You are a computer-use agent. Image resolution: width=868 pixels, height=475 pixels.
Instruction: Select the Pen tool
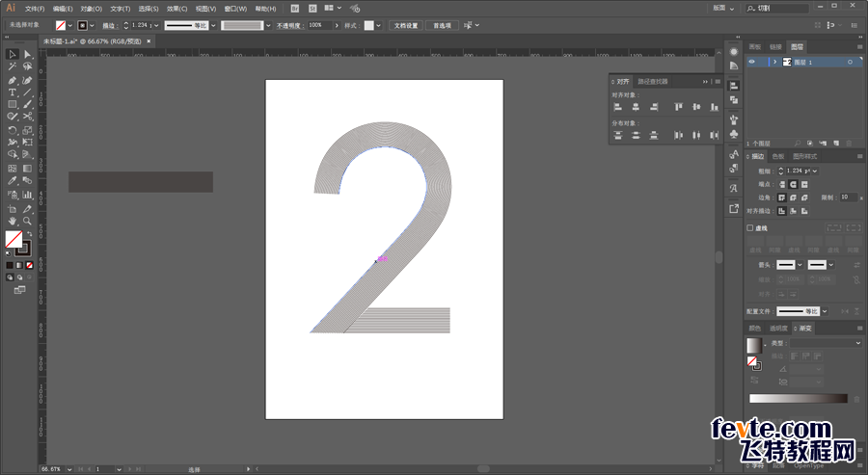[x=13, y=80]
